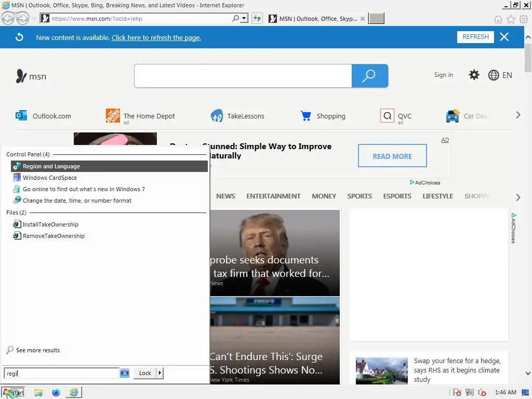Click the address bar search magnifier icon
Screen dimensions: 532x399
[235, 18]
